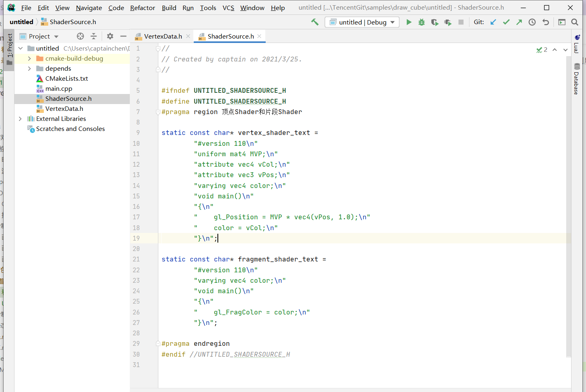586x392 pixels.
Task: Open the untitled | Debug configuration dropdown
Action: (x=362, y=22)
